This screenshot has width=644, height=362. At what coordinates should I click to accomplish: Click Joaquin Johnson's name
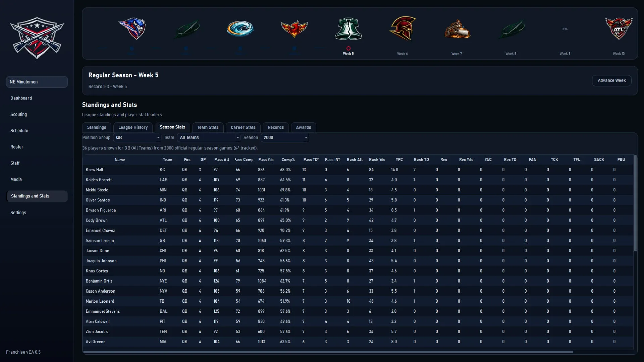[x=101, y=261]
